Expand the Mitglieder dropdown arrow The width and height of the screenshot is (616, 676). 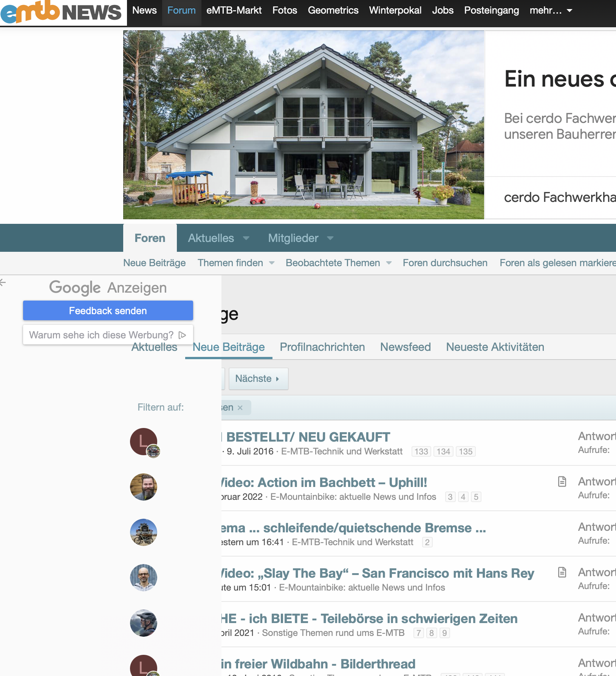[330, 238]
